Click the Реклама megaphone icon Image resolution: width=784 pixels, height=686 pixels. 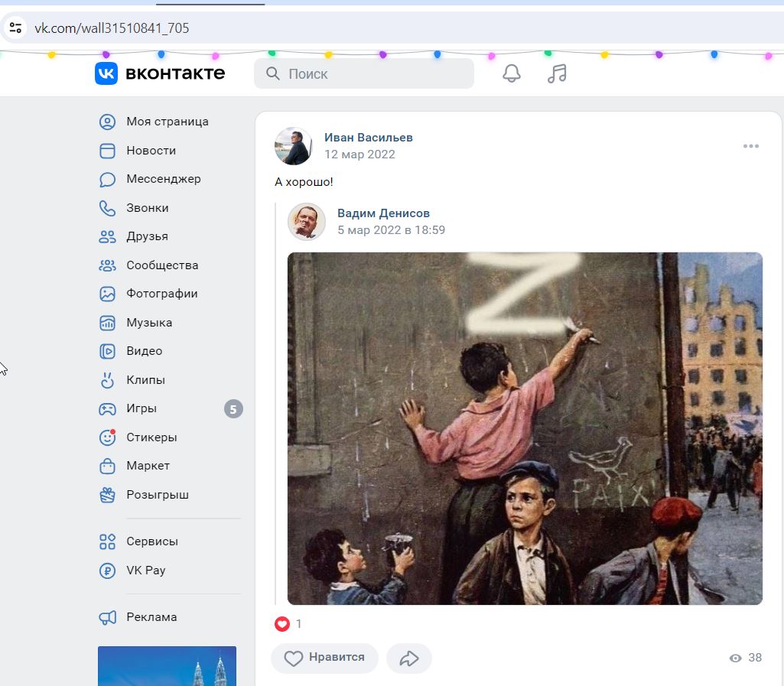point(107,617)
